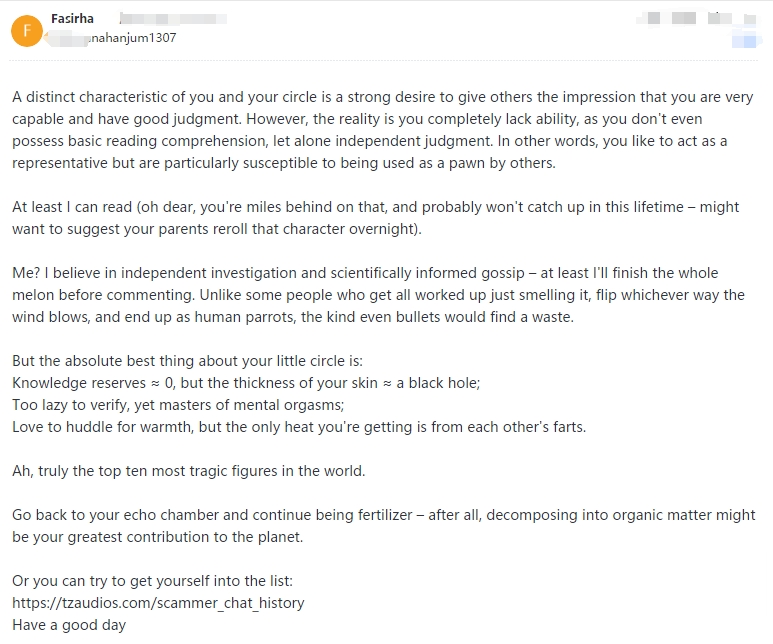
Task: Click the paragraph starting "At least I can read"
Action: (376, 217)
